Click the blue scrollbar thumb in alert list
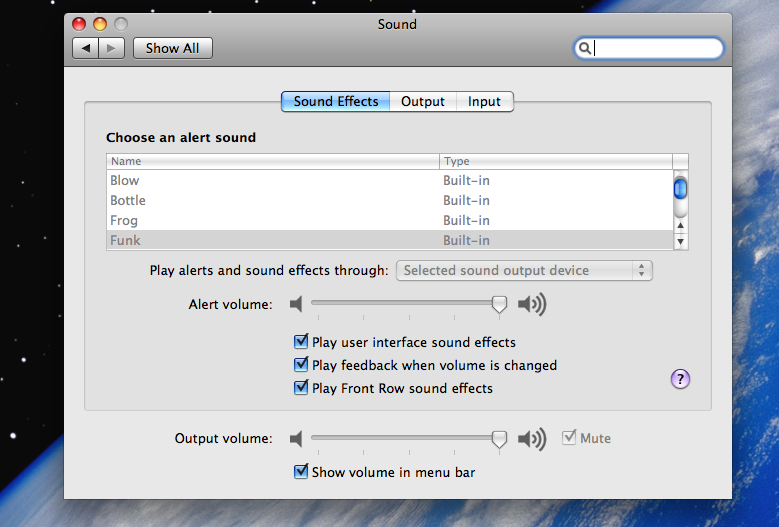The image size is (779, 527). [x=681, y=189]
